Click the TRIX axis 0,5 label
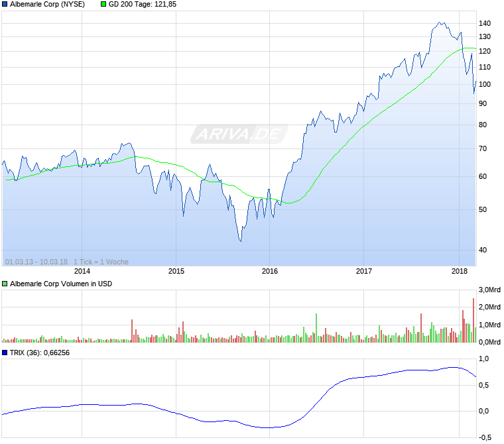Image resolution: width=504 pixels, height=444 pixels. (483, 385)
